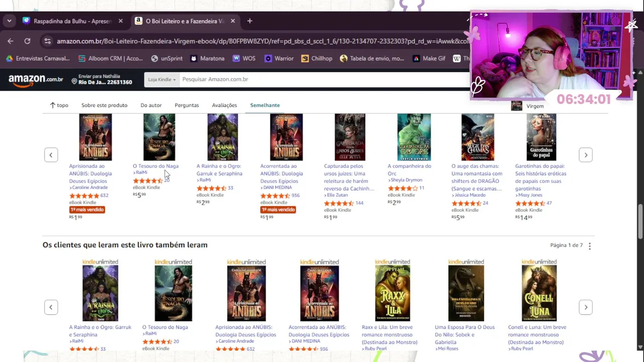Click Virgem product thumbnail in sticky header
This screenshot has width=644, height=362.
(x=516, y=106)
